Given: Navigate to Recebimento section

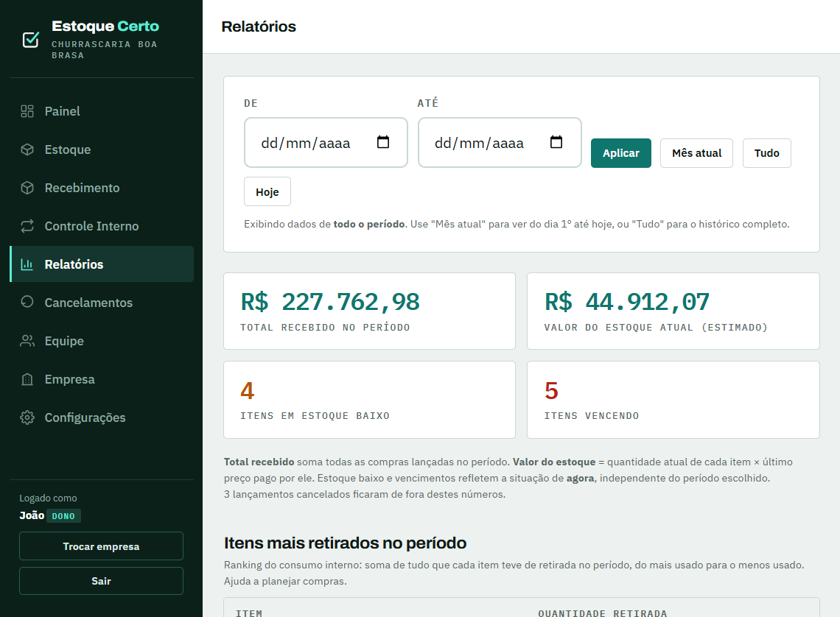Looking at the screenshot, I should (x=102, y=188).
